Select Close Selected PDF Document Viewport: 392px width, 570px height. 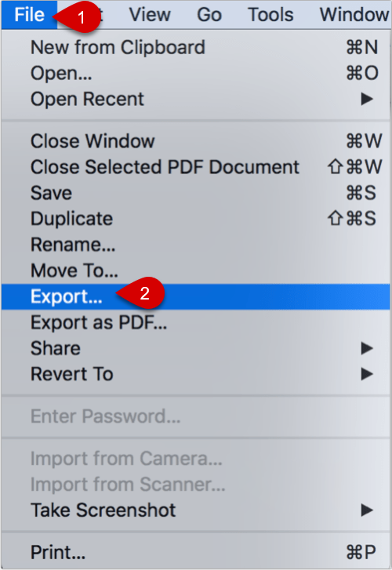tap(196, 167)
